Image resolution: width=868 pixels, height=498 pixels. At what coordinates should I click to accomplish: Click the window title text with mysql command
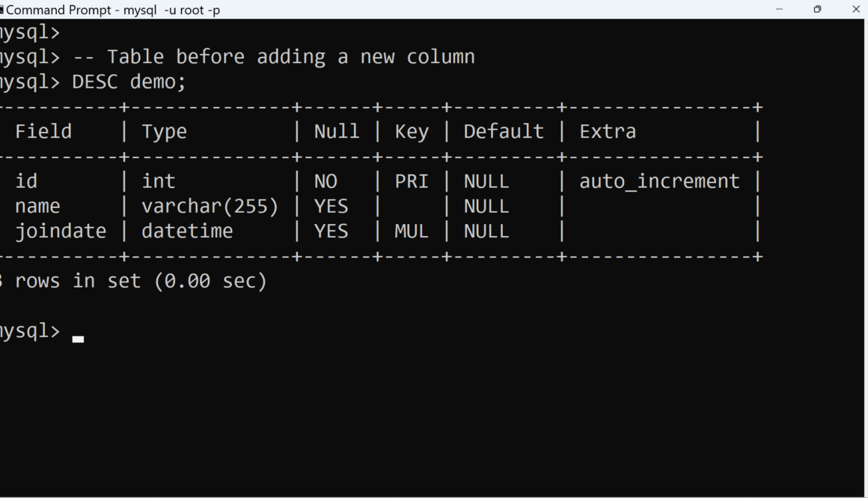pyautogui.click(x=113, y=10)
